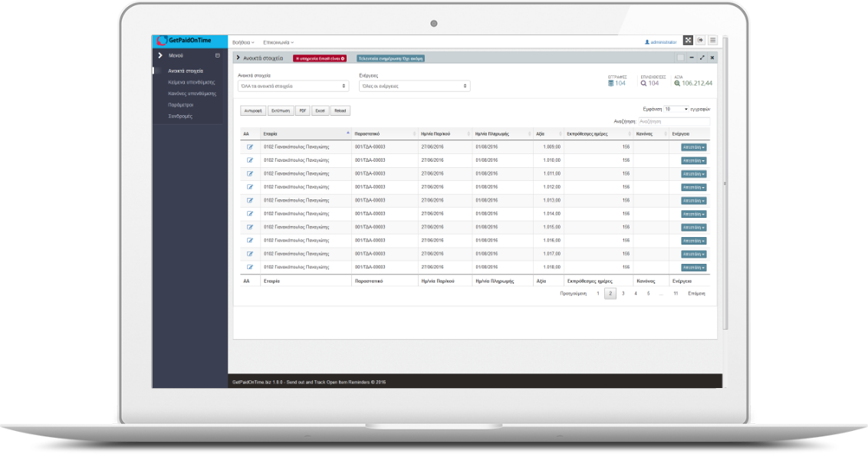Click the Excel export button
Screen dimensions: 868x454
click(x=320, y=110)
